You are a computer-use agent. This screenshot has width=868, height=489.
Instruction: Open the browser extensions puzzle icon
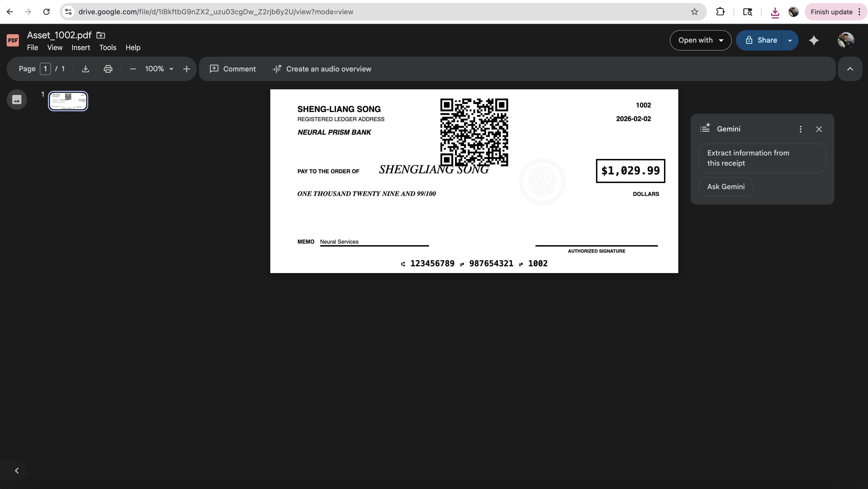[x=720, y=12]
